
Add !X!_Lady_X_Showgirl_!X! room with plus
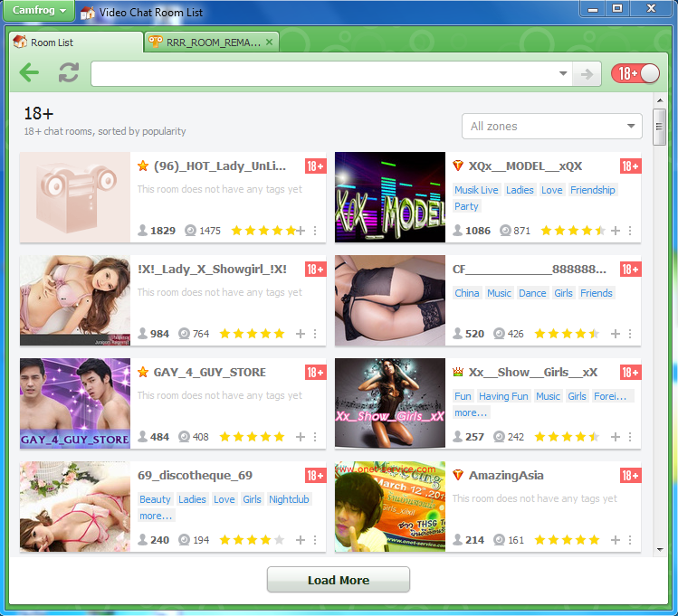click(301, 334)
